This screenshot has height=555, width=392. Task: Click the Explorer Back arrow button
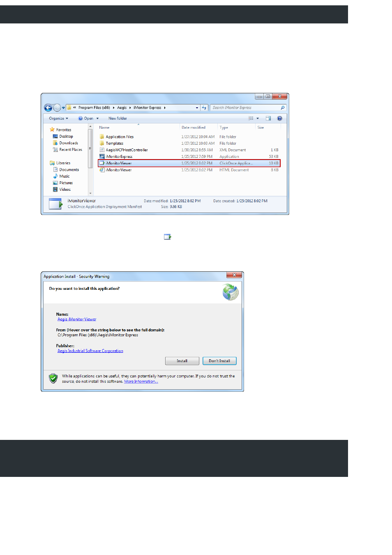tap(48, 108)
